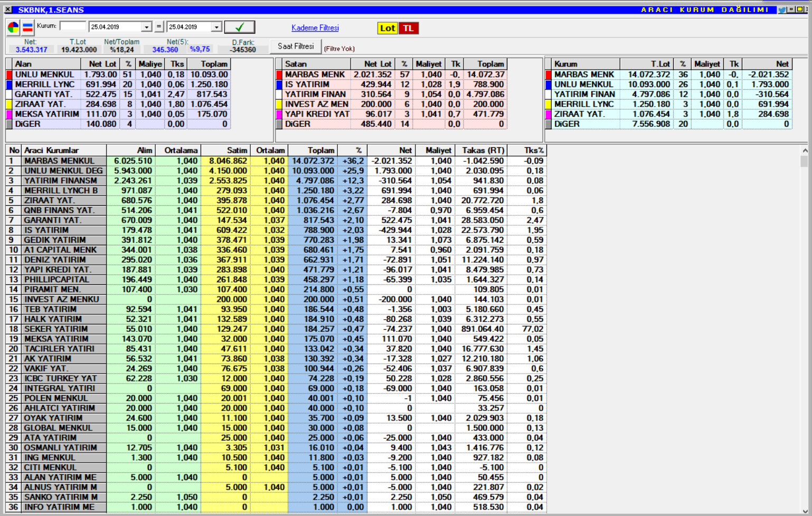The image size is (812, 516).
Task: Click the No column header
Action: [14, 150]
